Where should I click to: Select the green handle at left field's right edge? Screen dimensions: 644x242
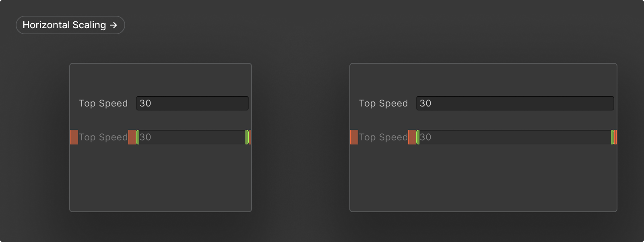click(246, 137)
